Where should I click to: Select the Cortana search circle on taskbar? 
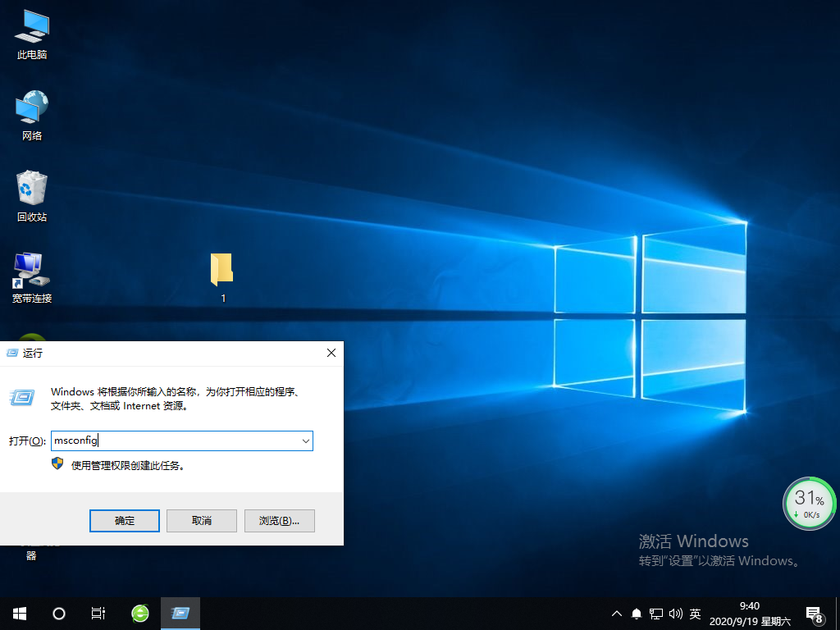point(58,613)
